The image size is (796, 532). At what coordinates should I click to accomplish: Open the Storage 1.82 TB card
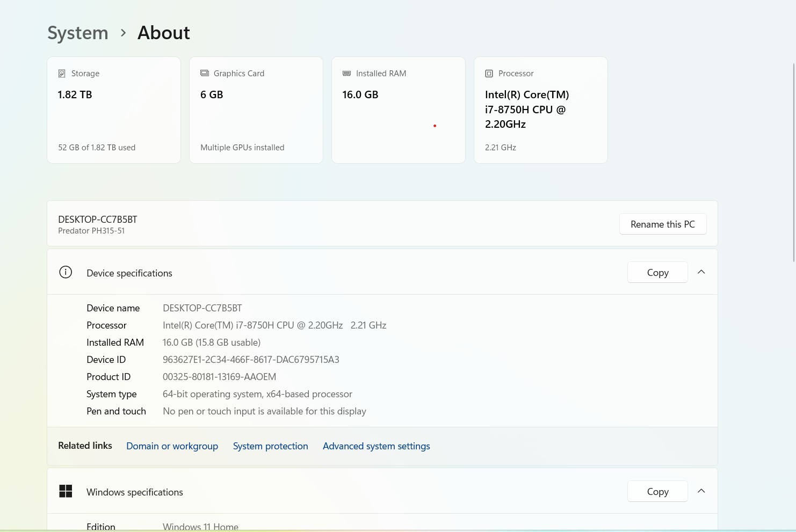(114, 110)
